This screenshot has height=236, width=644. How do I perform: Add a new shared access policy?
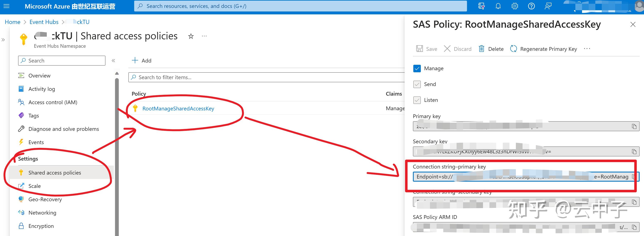pyautogui.click(x=141, y=60)
